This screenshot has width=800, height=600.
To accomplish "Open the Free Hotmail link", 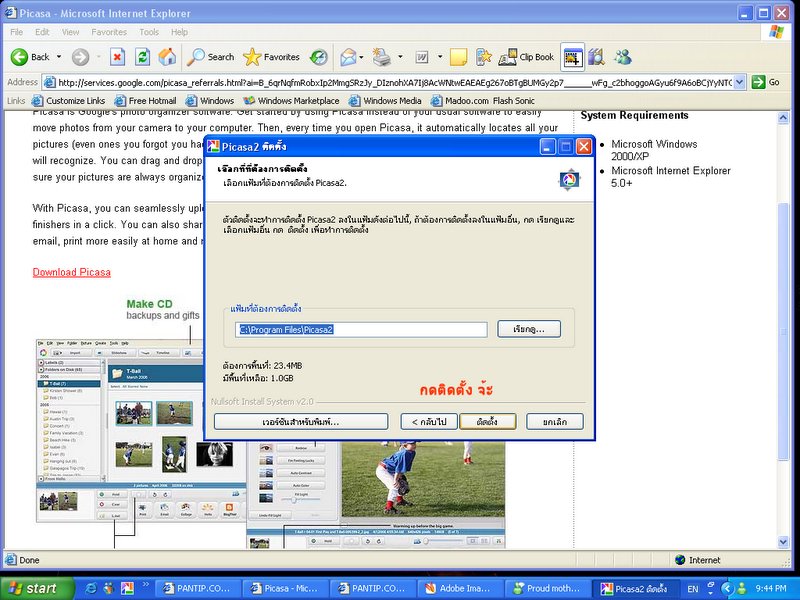I will click(145, 101).
